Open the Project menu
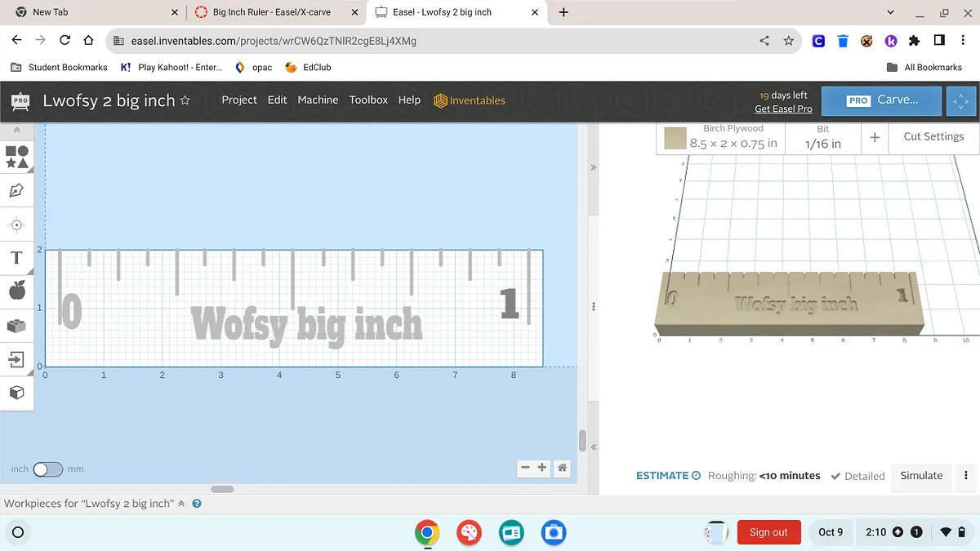This screenshot has width=980, height=551. [239, 100]
